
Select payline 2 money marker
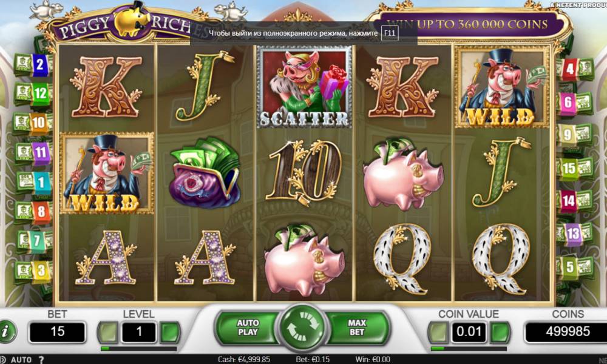(x=33, y=64)
